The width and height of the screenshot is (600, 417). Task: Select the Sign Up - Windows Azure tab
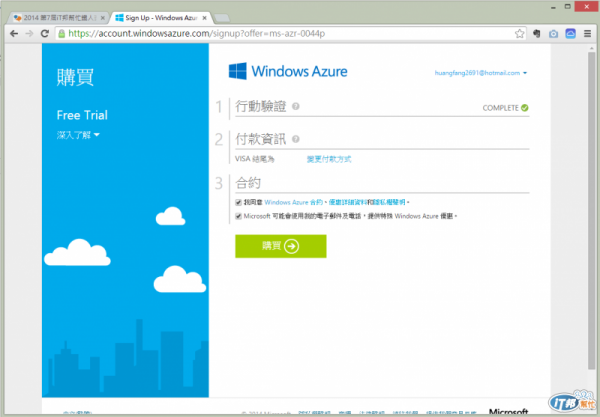point(161,18)
